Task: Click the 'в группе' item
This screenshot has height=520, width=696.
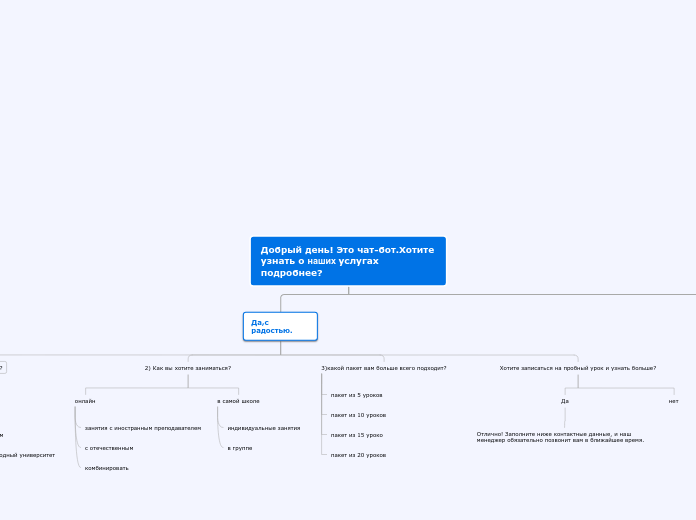Action: [x=240, y=448]
